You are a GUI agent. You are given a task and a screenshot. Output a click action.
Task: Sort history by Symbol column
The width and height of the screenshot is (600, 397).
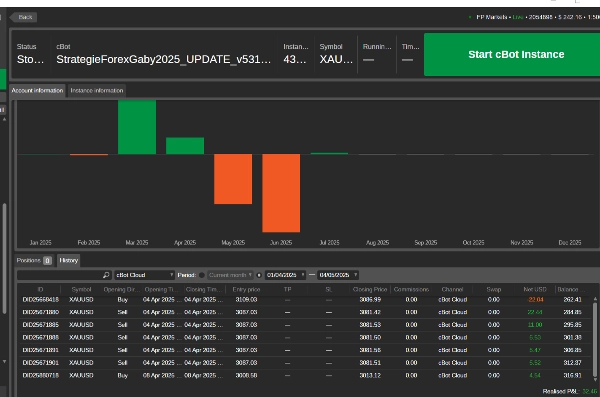click(81, 289)
